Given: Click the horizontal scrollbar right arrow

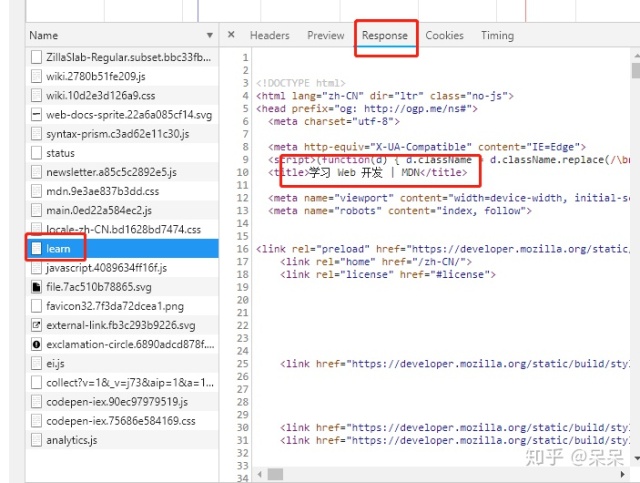Looking at the screenshot, I should [x=622, y=474].
